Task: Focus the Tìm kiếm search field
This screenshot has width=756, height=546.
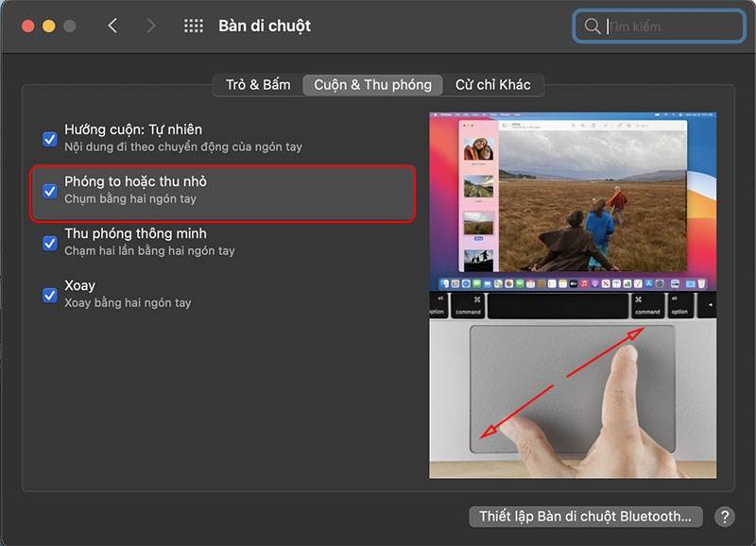Action: (671, 26)
